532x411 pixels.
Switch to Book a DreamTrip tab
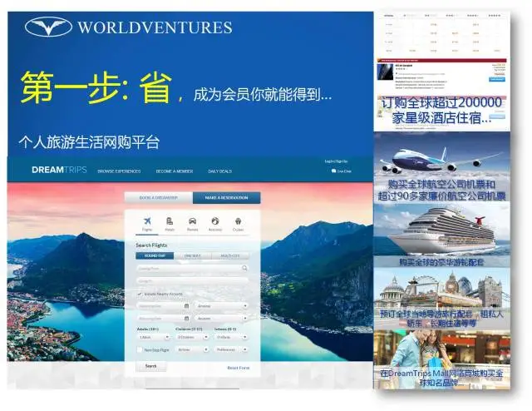point(159,198)
